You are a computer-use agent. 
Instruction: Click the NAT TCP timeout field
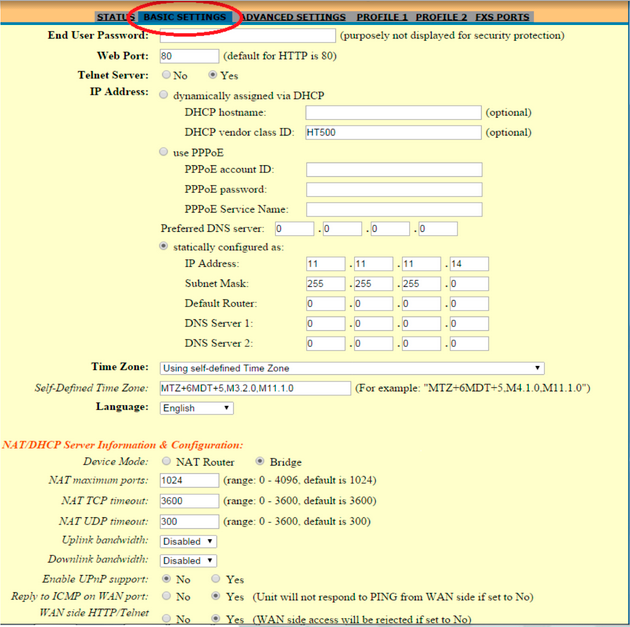pos(189,501)
